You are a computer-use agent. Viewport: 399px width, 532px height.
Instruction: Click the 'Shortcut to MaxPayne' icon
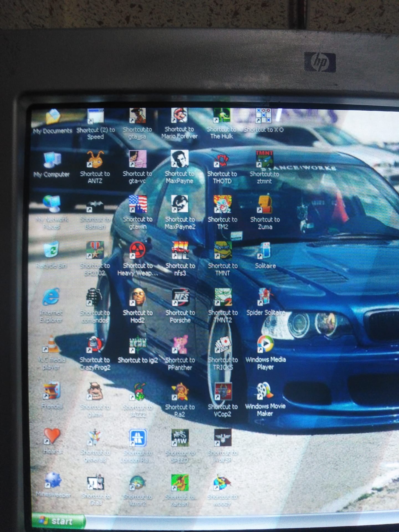(180, 159)
